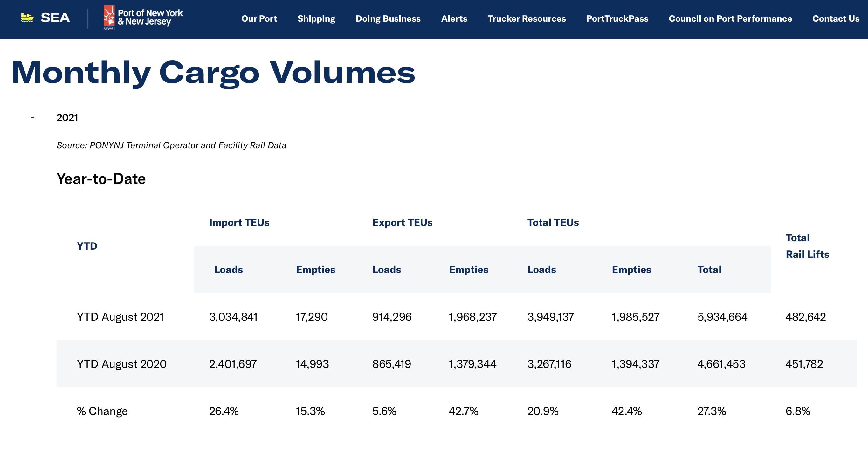Screen dimensions: 868x457
Task: Select 2020 export loads 865,419
Action: click(391, 364)
